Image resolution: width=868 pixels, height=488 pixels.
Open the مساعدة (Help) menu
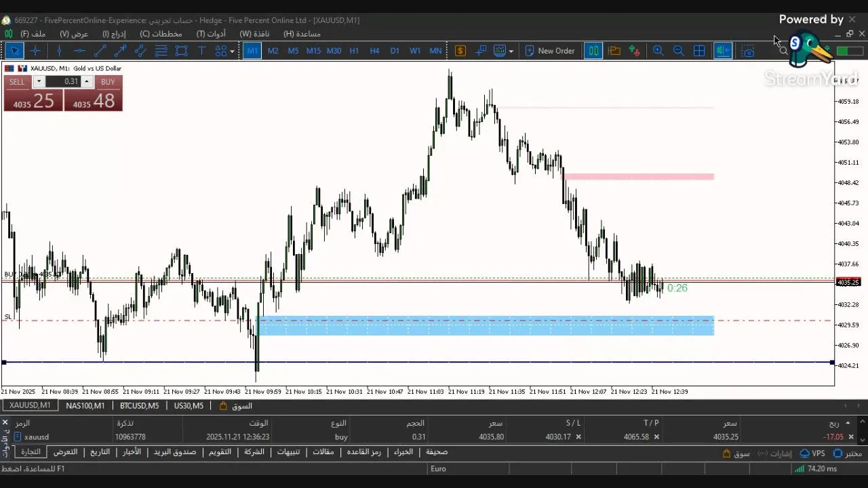(302, 33)
